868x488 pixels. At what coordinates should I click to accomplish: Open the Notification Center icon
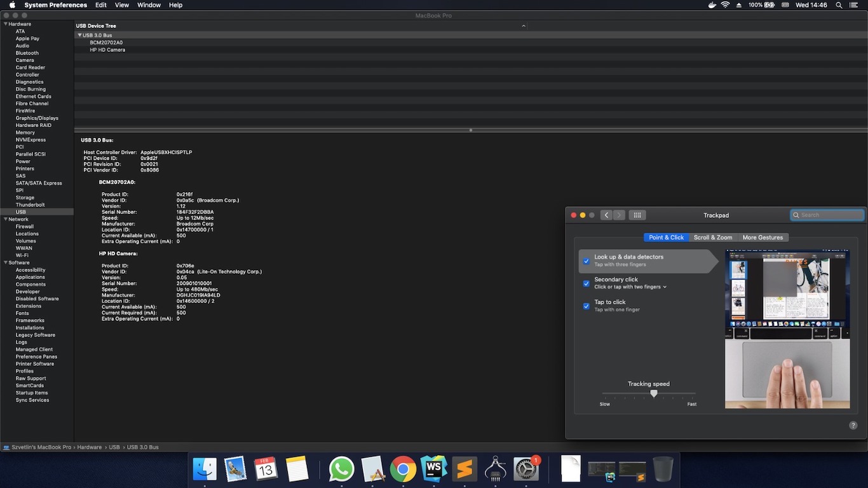point(853,5)
